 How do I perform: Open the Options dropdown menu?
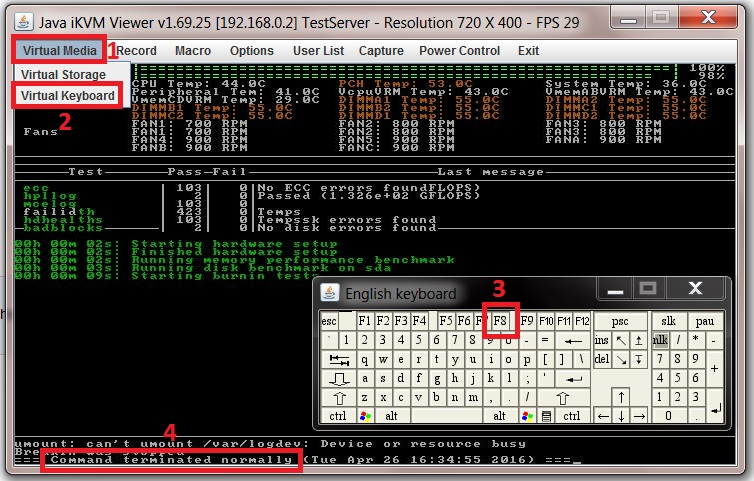click(x=251, y=50)
